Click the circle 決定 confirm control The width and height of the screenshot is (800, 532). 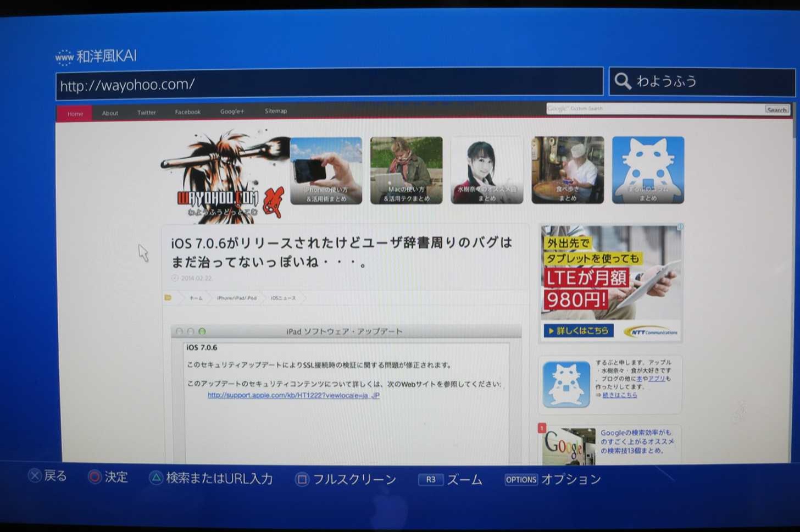(x=108, y=477)
